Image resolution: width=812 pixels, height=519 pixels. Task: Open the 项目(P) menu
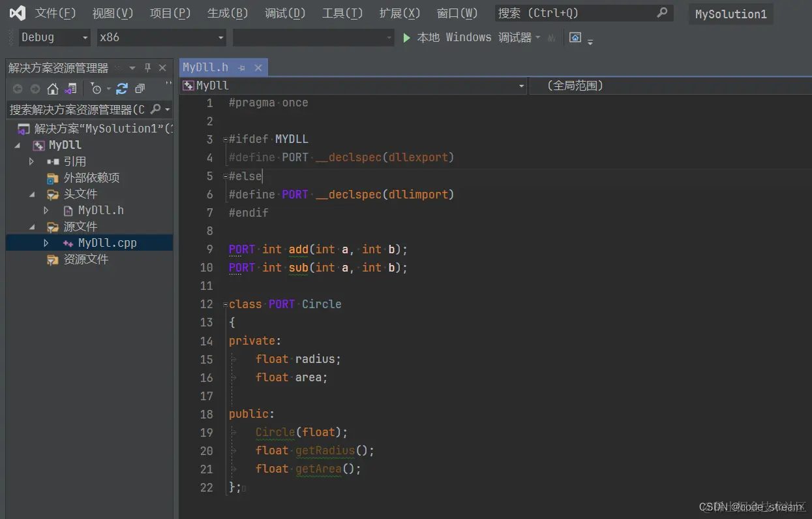click(170, 13)
